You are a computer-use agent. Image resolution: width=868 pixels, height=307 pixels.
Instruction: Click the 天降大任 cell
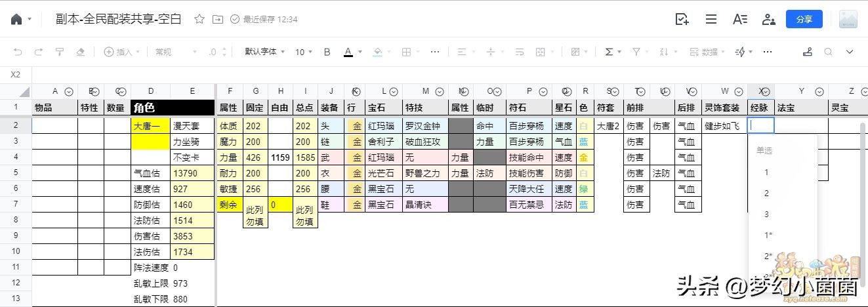click(529, 189)
